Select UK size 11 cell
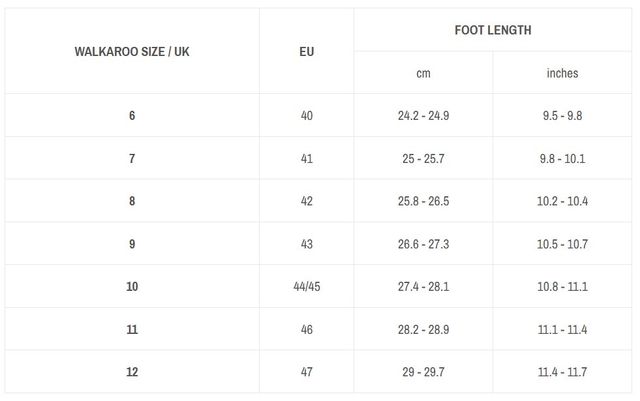Image resolution: width=640 pixels, height=401 pixels. pos(132,329)
